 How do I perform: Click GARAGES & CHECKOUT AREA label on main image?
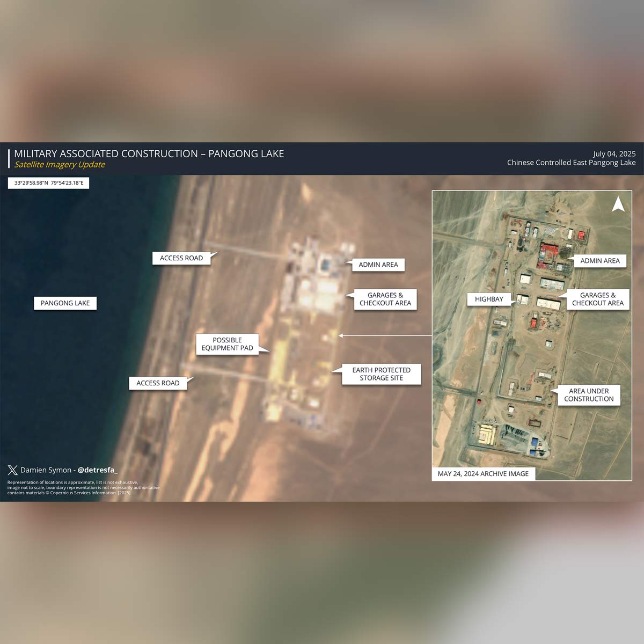[385, 299]
